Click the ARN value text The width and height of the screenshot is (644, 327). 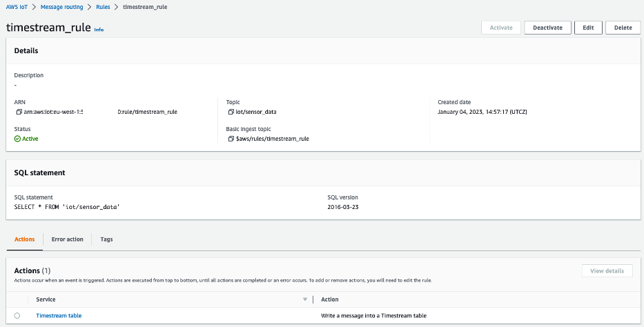pos(101,112)
